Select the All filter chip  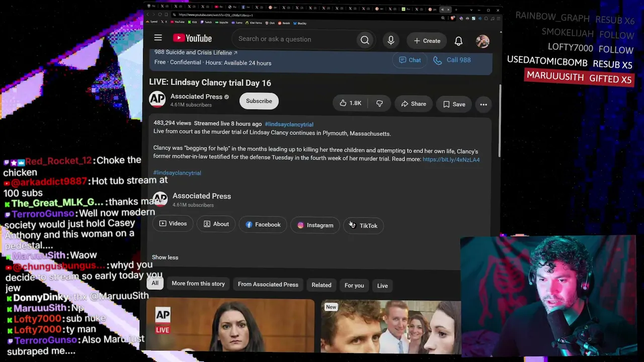pos(155,283)
